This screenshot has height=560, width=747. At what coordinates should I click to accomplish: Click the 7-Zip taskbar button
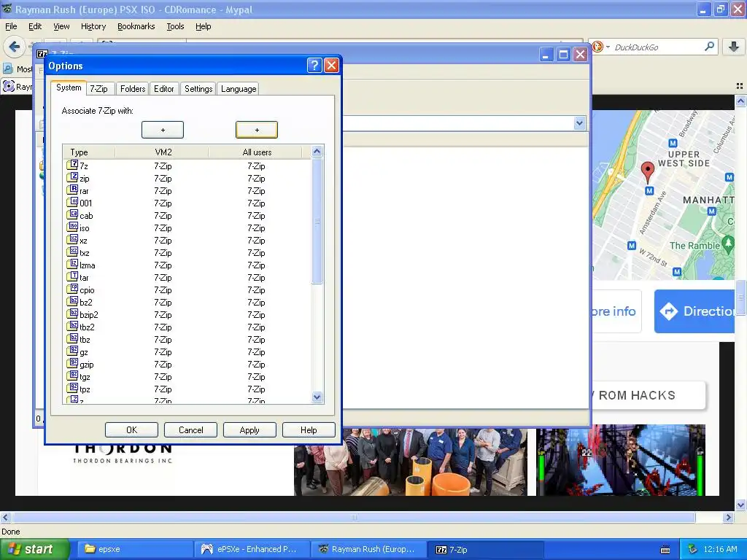coord(486,550)
